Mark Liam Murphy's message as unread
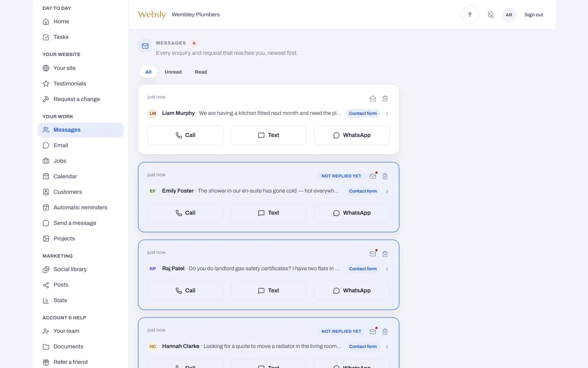588x368 pixels. coord(373,99)
